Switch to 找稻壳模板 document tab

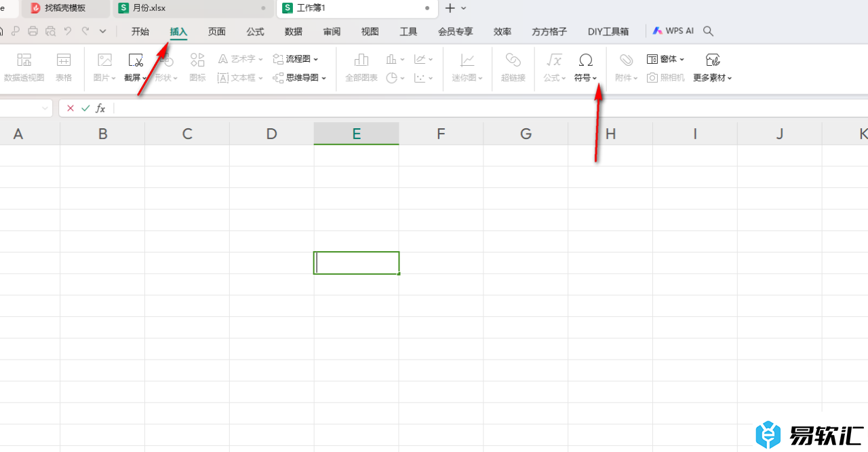[65, 8]
